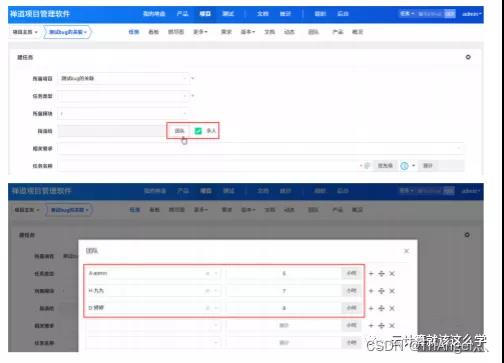Viewport: 504px width, 363px height.
Task: Open 动态 tab in the undimmed sub-navigation
Action: pyautogui.click(x=289, y=32)
